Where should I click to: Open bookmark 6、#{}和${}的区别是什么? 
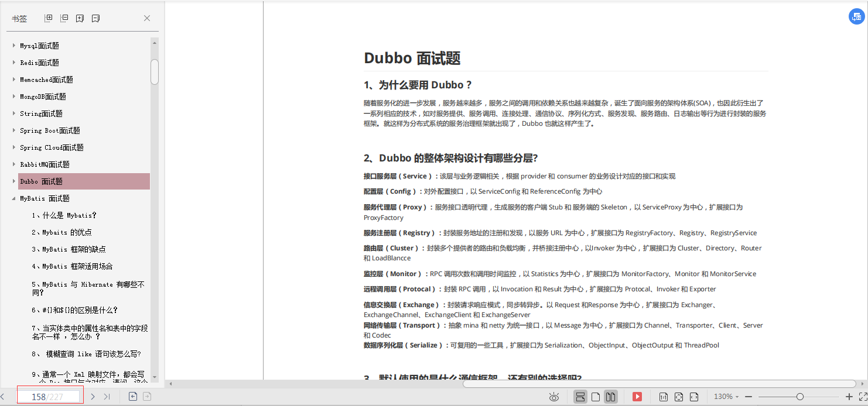pyautogui.click(x=74, y=310)
